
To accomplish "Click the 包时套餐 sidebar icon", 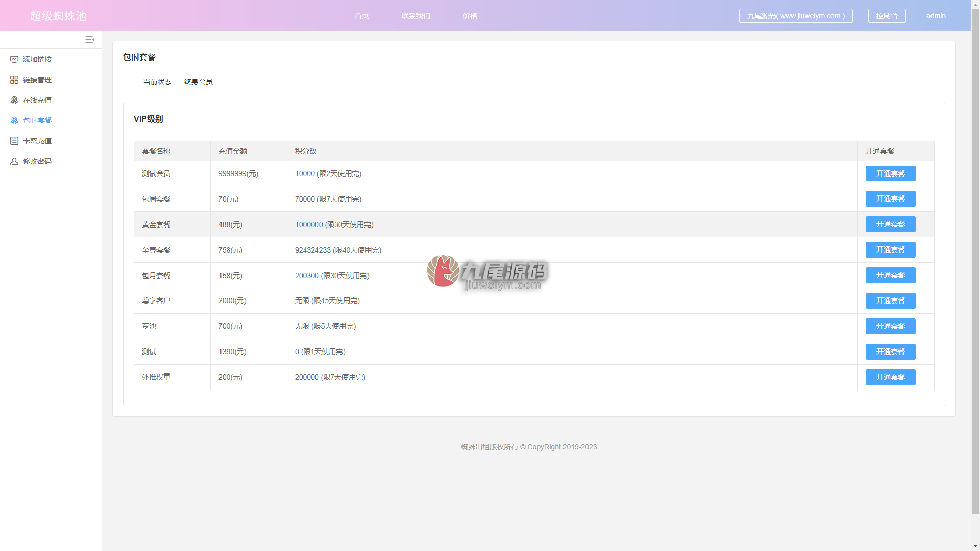I will [x=14, y=120].
